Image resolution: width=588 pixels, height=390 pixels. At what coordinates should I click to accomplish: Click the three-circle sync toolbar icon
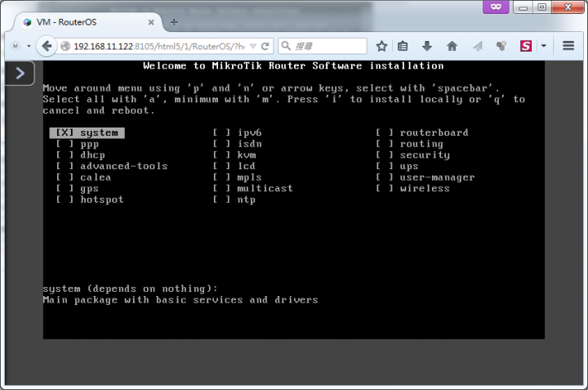pos(501,46)
